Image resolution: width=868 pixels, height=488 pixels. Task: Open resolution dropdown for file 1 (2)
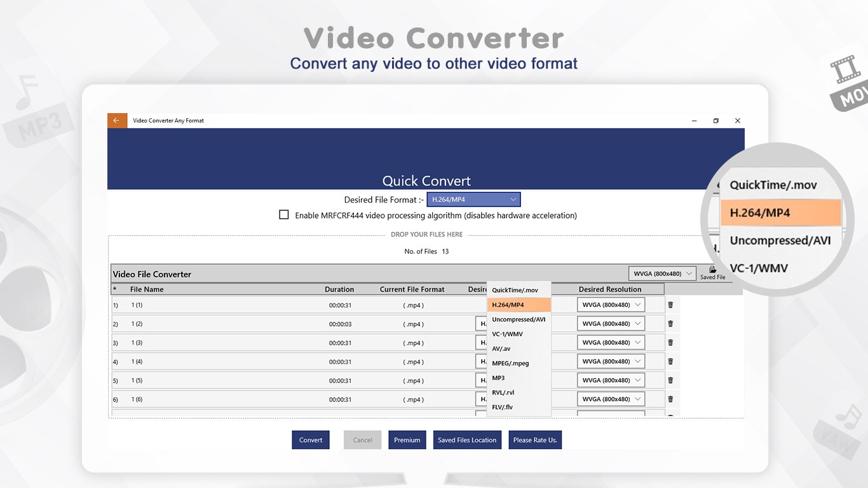pos(611,323)
